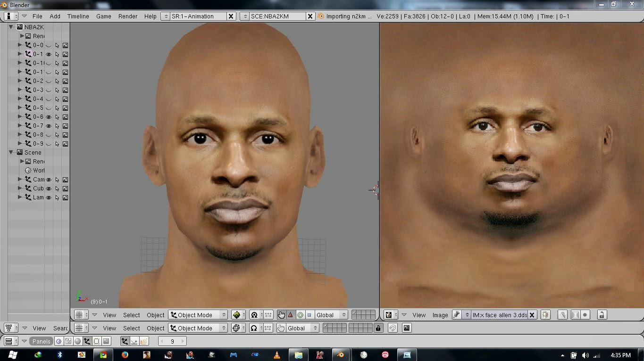
Task: Collapse the NBA2K scene tree
Action: (11, 27)
